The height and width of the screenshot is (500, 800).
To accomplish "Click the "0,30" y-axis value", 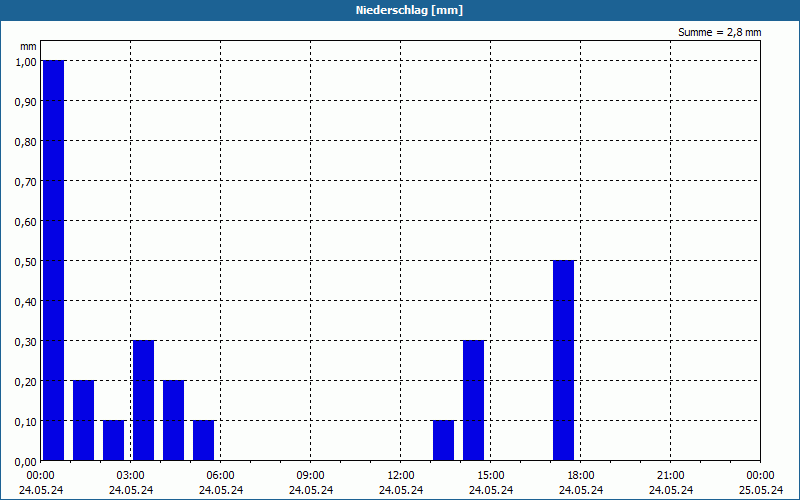I will 26,341.
